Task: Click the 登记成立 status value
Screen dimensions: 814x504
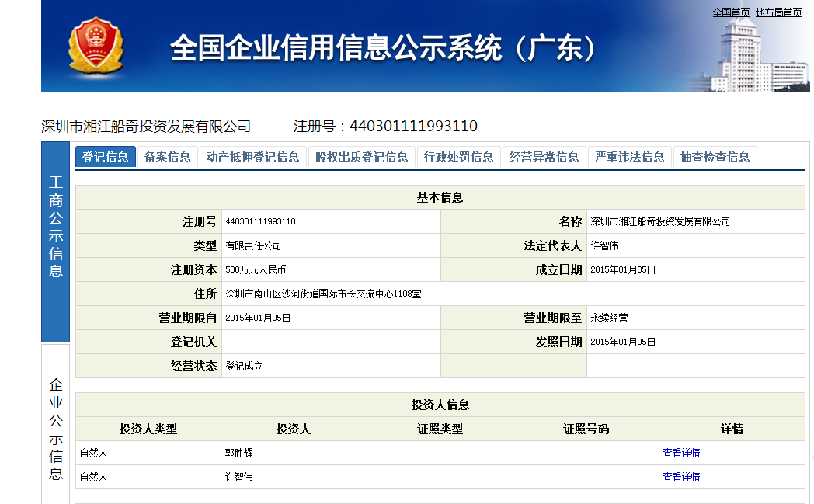Action: point(244,366)
